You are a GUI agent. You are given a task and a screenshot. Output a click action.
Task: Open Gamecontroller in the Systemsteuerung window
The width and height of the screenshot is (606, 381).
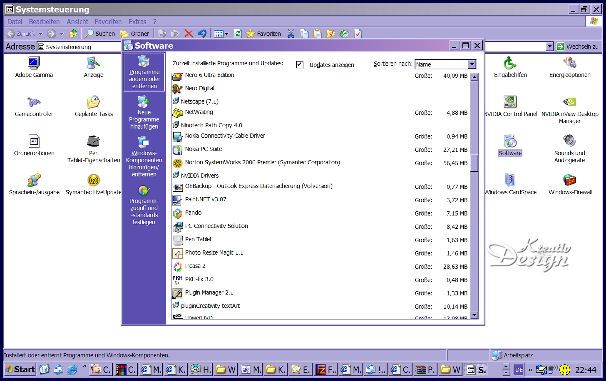[33, 107]
